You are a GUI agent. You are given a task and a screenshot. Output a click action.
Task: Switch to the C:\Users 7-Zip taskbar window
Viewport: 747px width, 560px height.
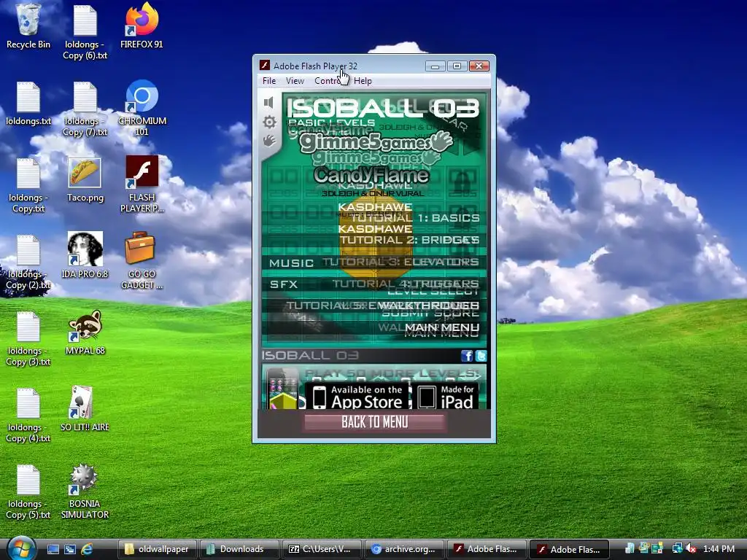[322, 549]
